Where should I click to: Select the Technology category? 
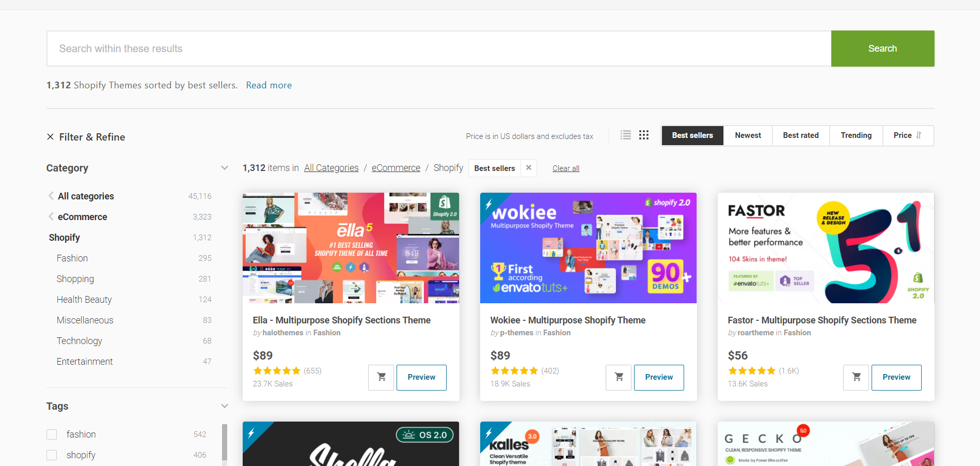[80, 341]
